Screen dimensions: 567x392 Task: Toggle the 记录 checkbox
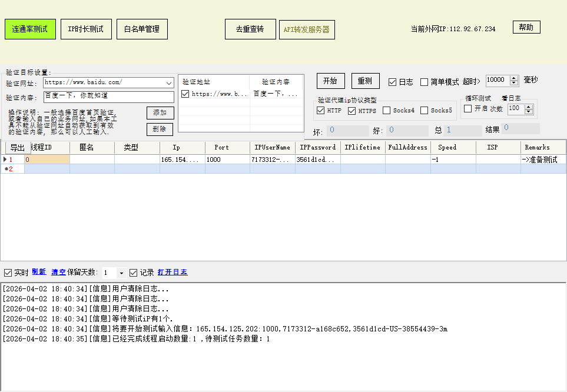point(134,273)
